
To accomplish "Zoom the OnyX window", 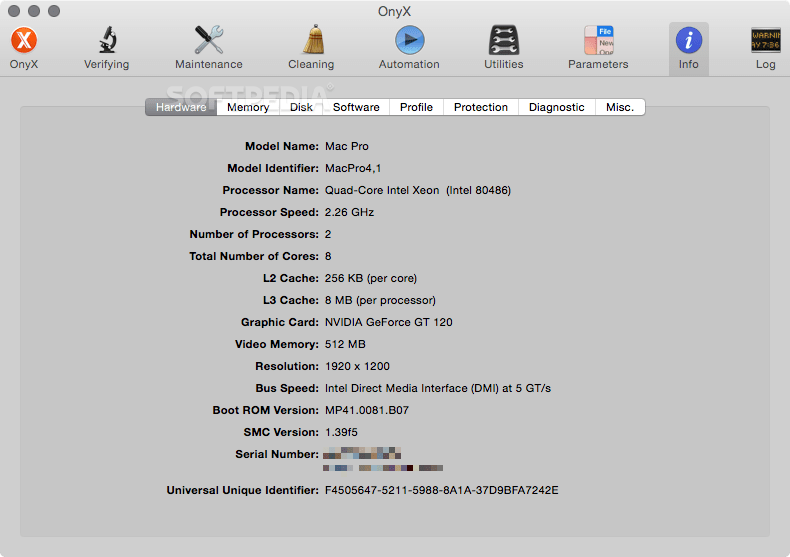I will click(54, 11).
